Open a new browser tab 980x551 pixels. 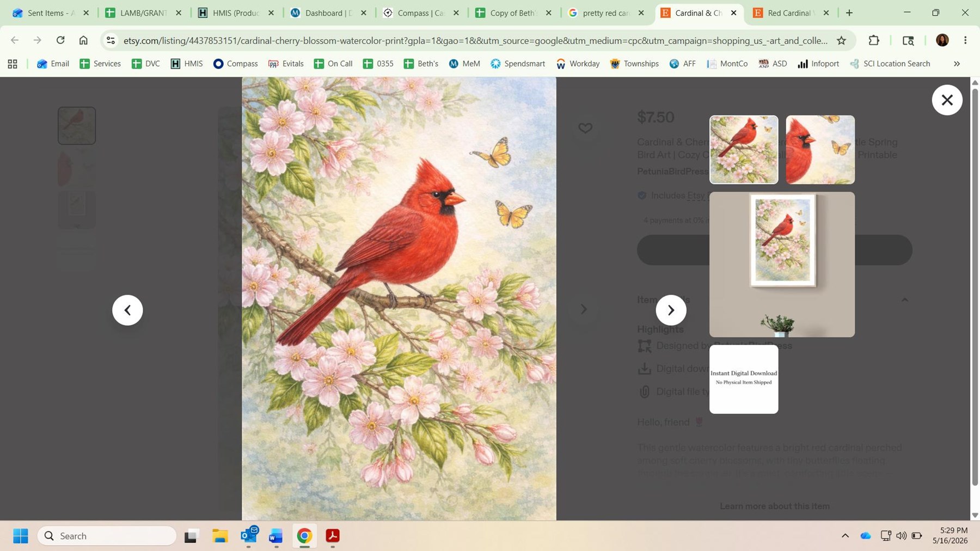coord(849,13)
